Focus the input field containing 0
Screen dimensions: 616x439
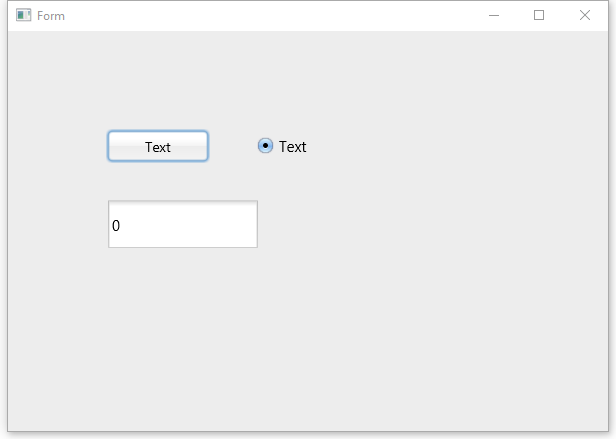click(183, 224)
